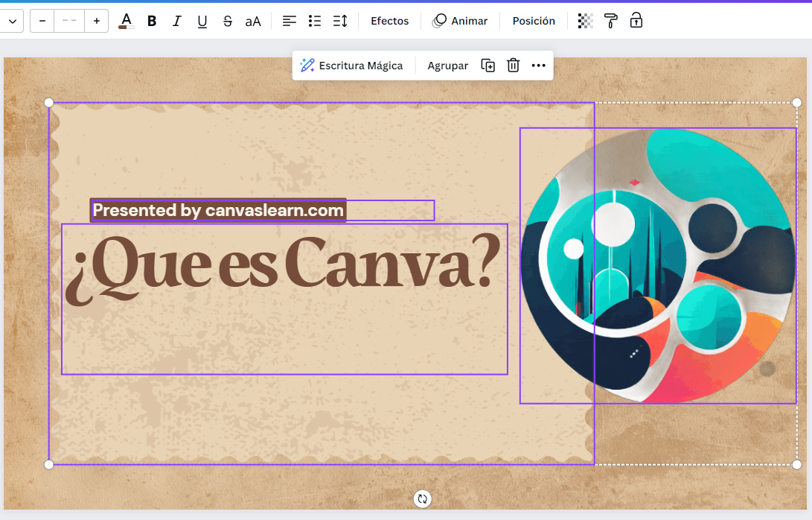
Task: Toggle bold formatting
Action: pyautogui.click(x=151, y=21)
